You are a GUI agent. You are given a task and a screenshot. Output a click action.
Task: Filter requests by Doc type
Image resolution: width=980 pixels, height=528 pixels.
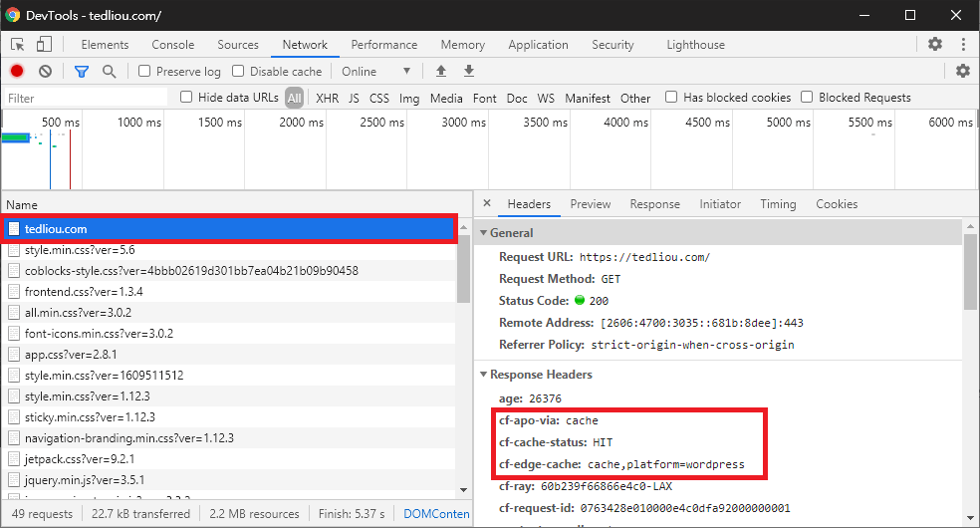pos(517,98)
